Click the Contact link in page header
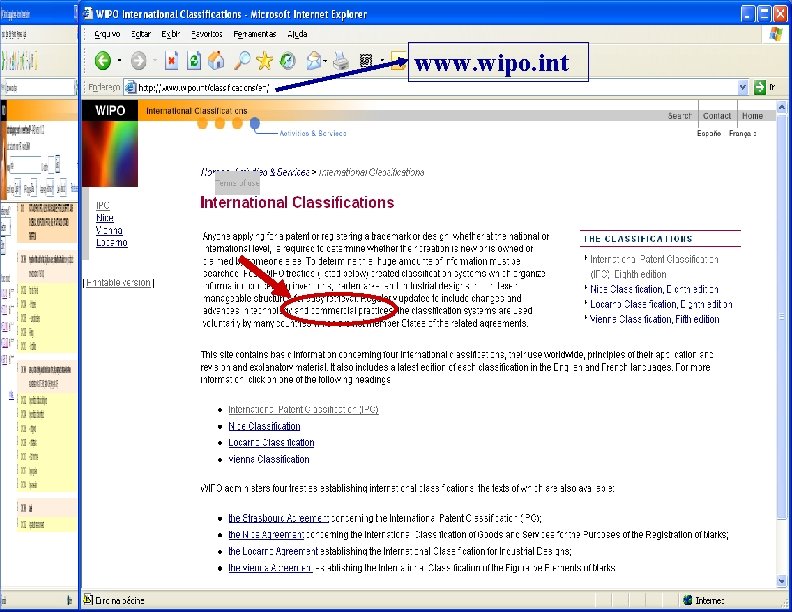 [717, 116]
